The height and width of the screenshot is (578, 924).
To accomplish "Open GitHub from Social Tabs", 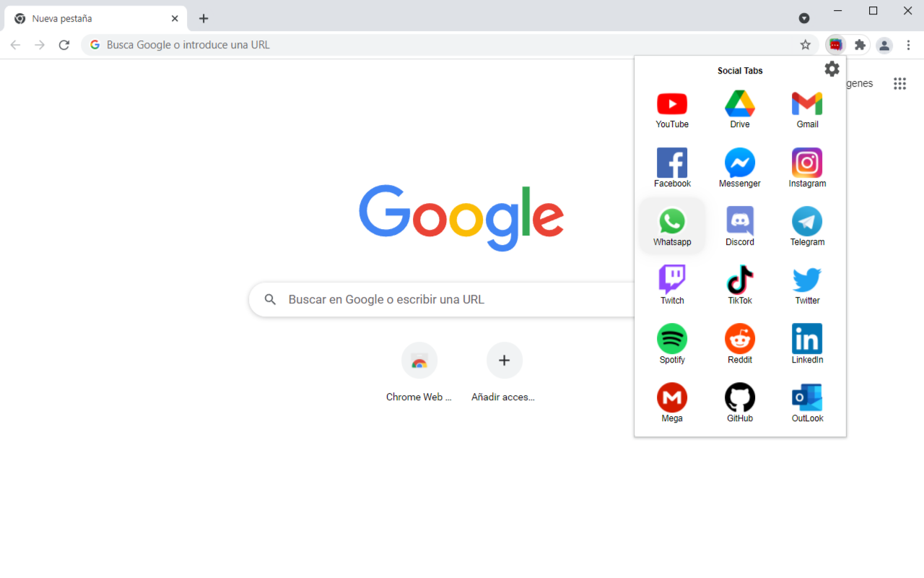I will pos(739,398).
